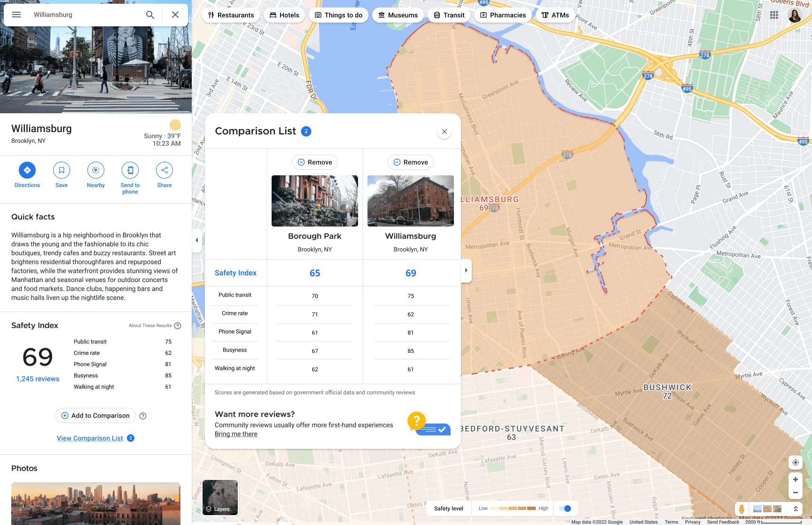Open the View Comparison List link
This screenshot has height=525, width=812.
(x=90, y=438)
